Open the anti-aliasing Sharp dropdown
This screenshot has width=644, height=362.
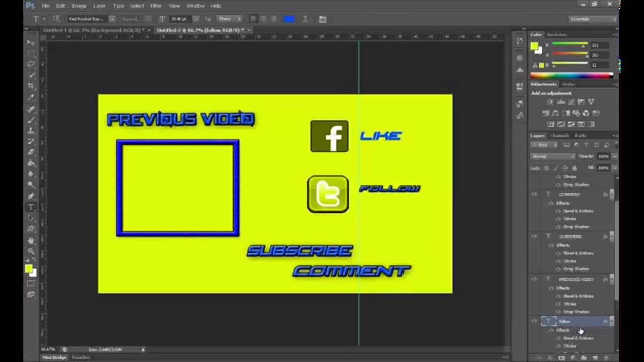pos(229,19)
